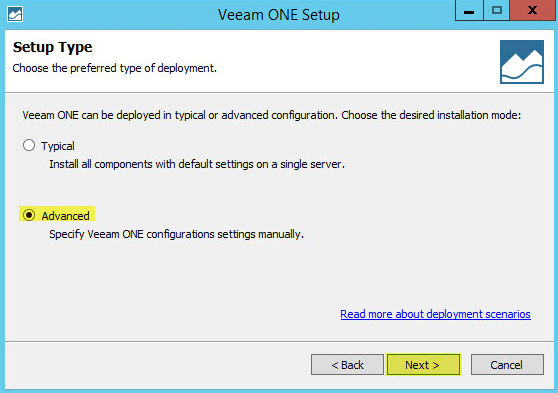The image size is (558, 393).
Task: Click the Advanced option label
Action: click(x=65, y=216)
